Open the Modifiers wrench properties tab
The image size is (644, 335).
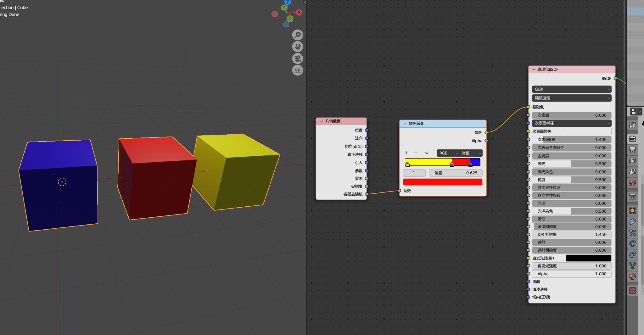(x=632, y=221)
